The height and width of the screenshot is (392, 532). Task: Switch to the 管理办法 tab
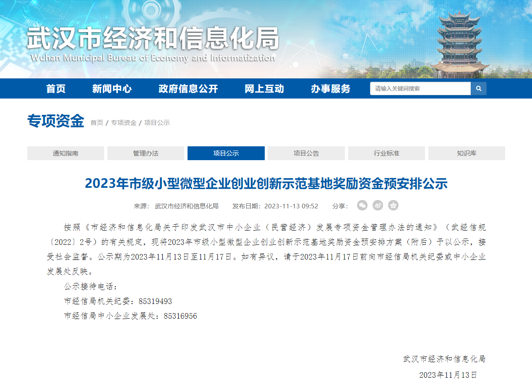(146, 153)
